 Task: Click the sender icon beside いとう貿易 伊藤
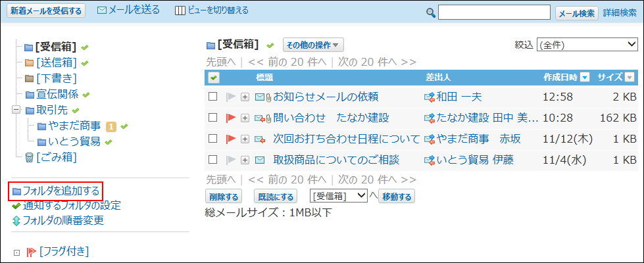(x=429, y=160)
